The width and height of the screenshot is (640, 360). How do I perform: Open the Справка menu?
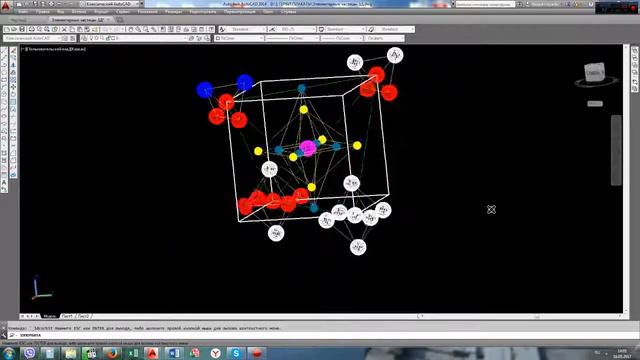click(288, 12)
